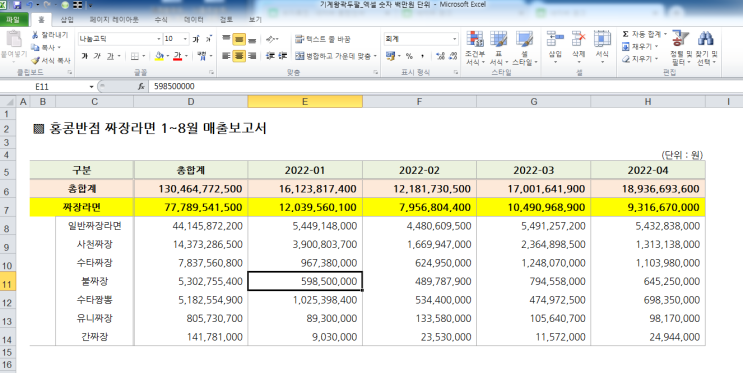Open 표 서식 table format gallery

tap(498, 48)
